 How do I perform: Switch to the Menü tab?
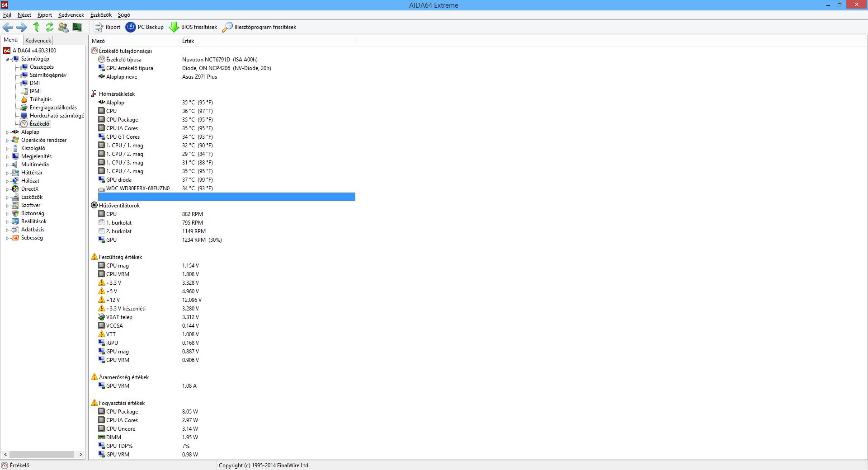click(x=11, y=40)
